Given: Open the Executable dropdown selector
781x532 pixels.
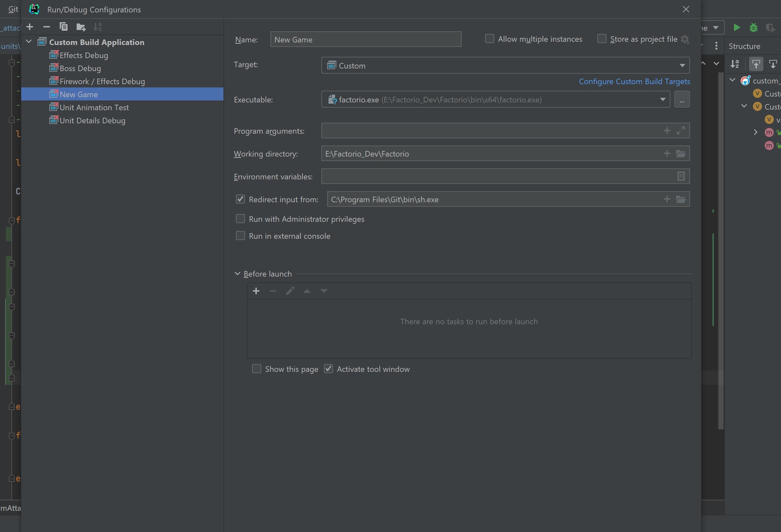Looking at the screenshot, I should (x=663, y=99).
